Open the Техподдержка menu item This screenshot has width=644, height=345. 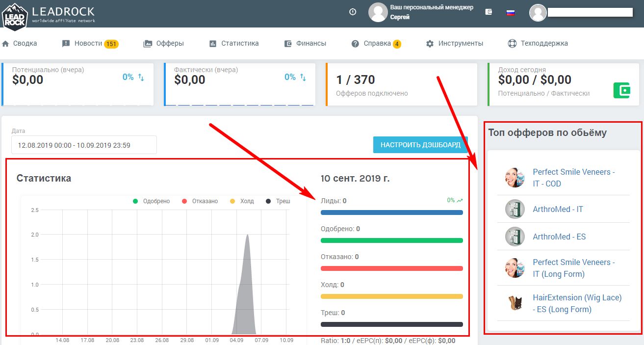[538, 43]
